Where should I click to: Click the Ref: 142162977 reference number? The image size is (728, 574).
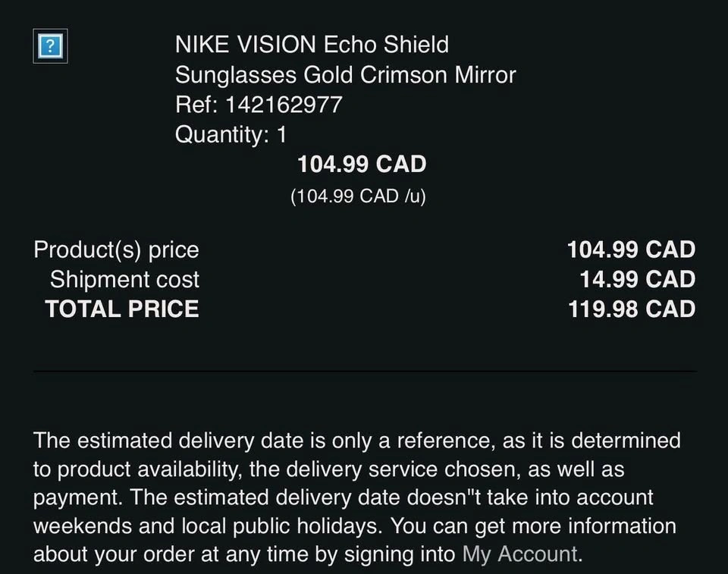[259, 105]
